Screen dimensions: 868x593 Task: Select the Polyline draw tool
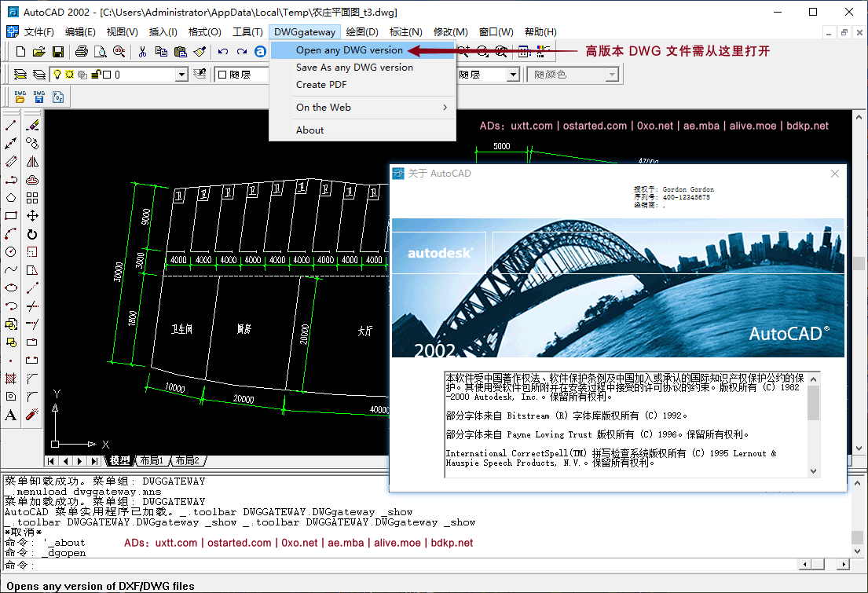coord(10,180)
